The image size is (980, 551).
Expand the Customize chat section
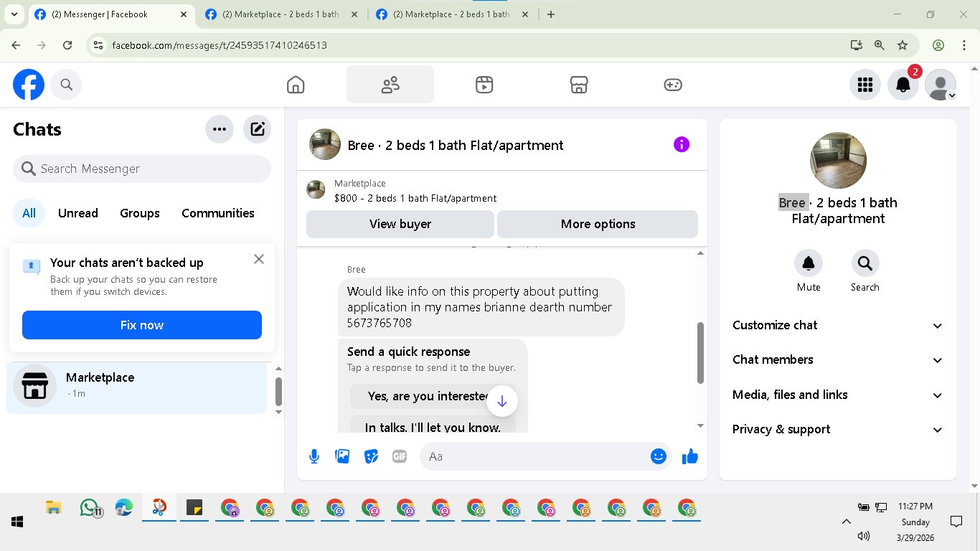click(838, 325)
